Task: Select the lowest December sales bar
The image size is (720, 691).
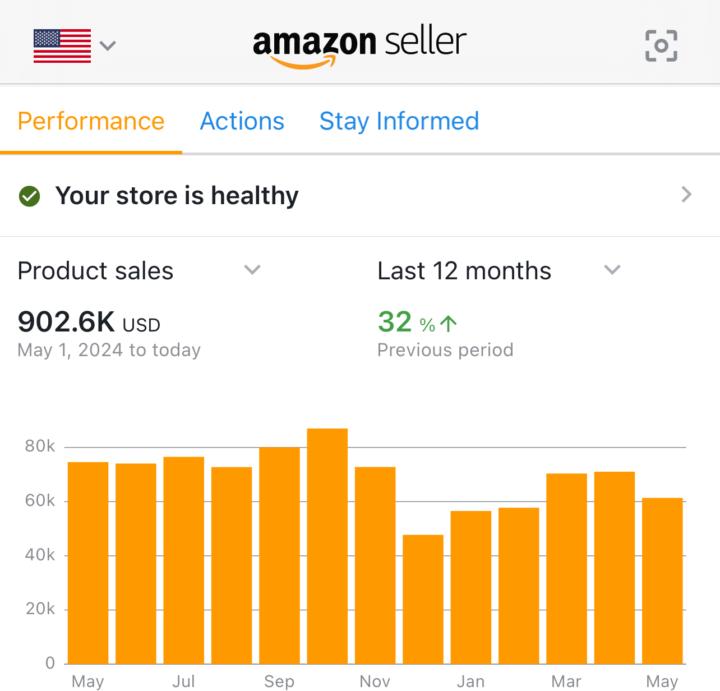Action: [x=423, y=599]
